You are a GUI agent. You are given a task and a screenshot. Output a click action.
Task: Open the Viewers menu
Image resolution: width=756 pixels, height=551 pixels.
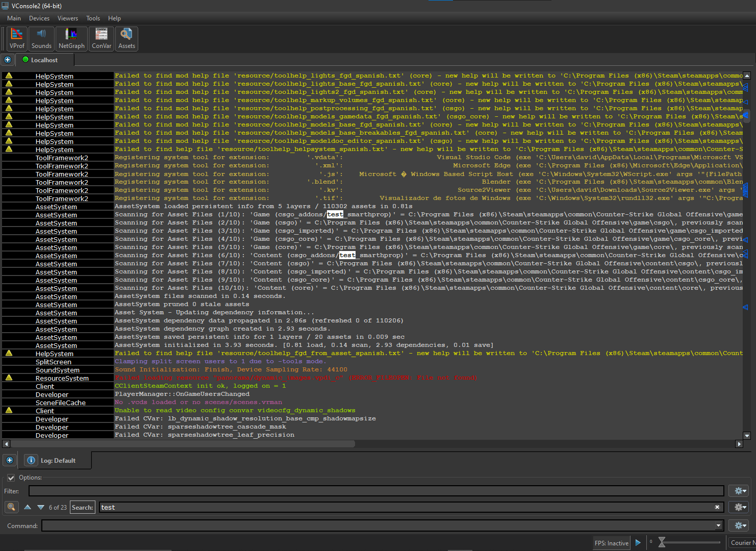[x=68, y=18]
